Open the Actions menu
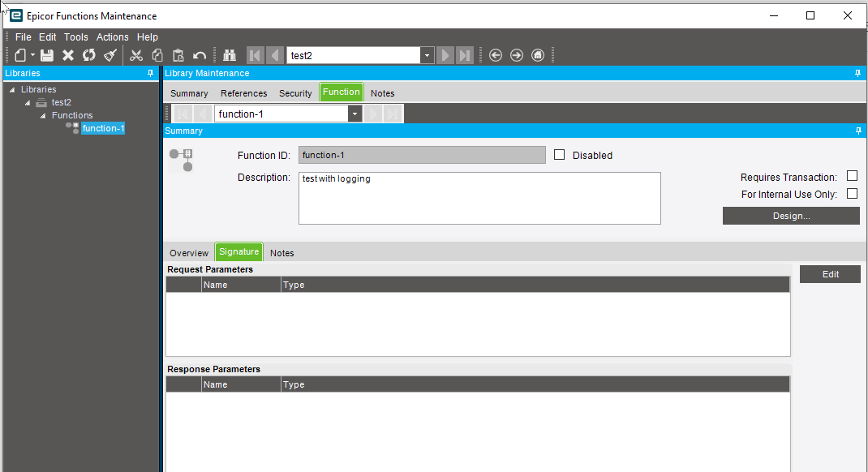This screenshot has width=868, height=472. coord(113,37)
